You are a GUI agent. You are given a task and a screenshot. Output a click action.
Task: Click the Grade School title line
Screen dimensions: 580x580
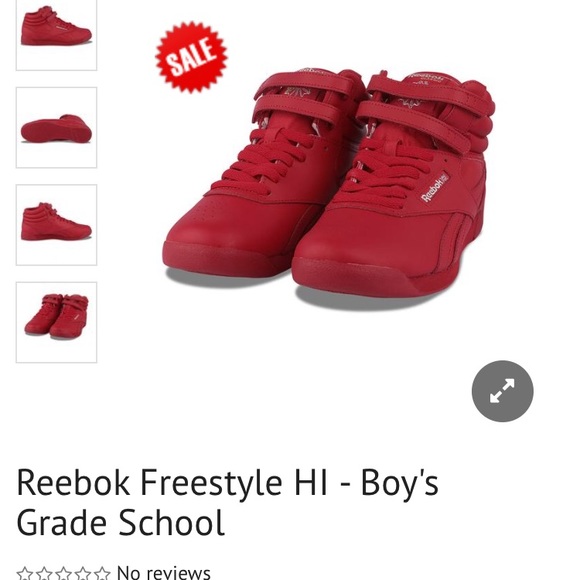click(x=121, y=522)
